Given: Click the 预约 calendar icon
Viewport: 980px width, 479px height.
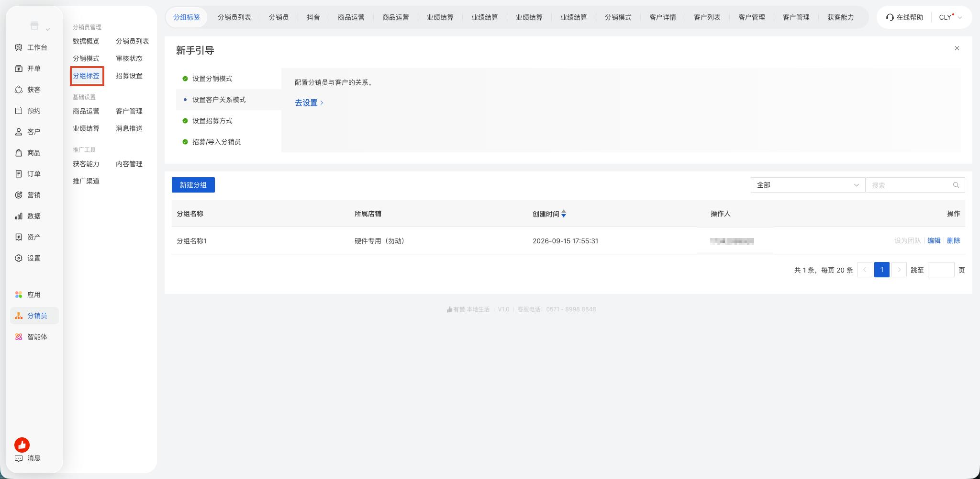Looking at the screenshot, I should [x=19, y=111].
